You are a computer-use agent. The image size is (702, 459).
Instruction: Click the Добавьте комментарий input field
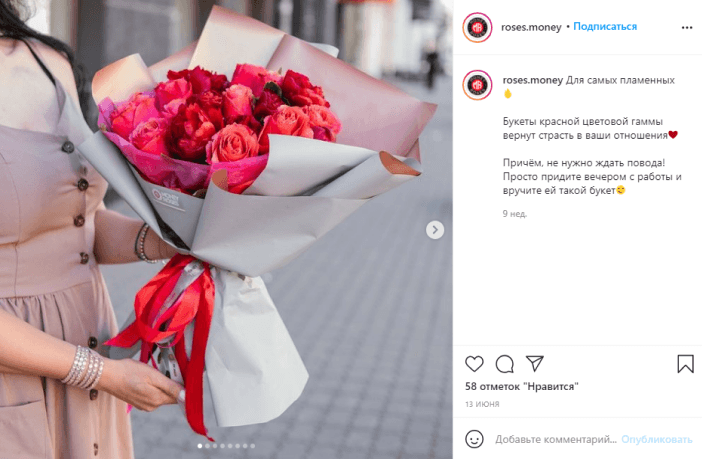tap(556, 439)
